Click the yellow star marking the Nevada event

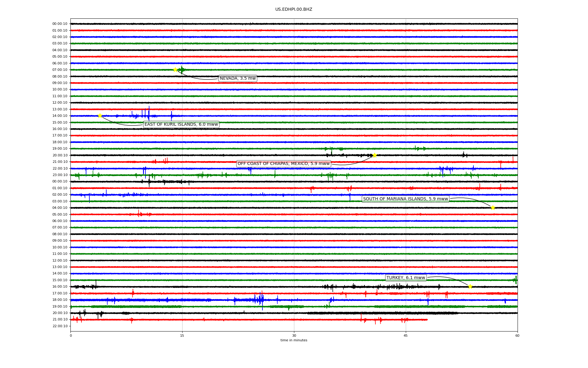(x=175, y=70)
